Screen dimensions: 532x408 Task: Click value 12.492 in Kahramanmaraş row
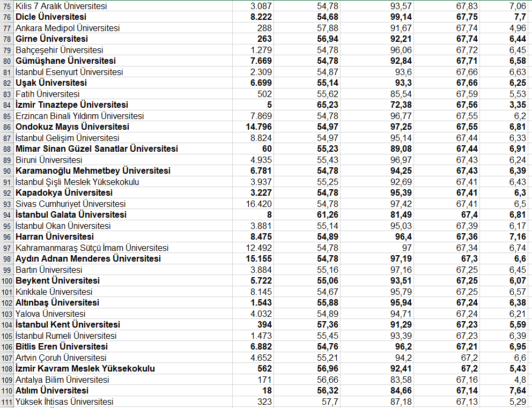coord(253,248)
